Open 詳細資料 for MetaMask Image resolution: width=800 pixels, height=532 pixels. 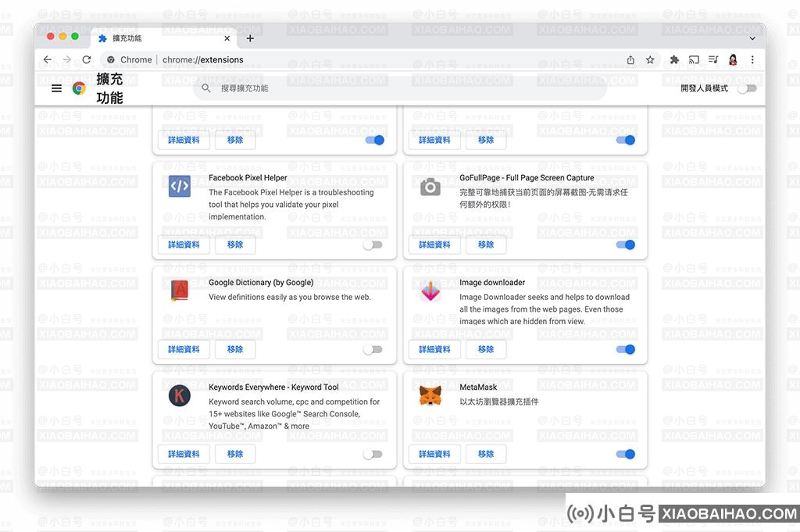434,454
